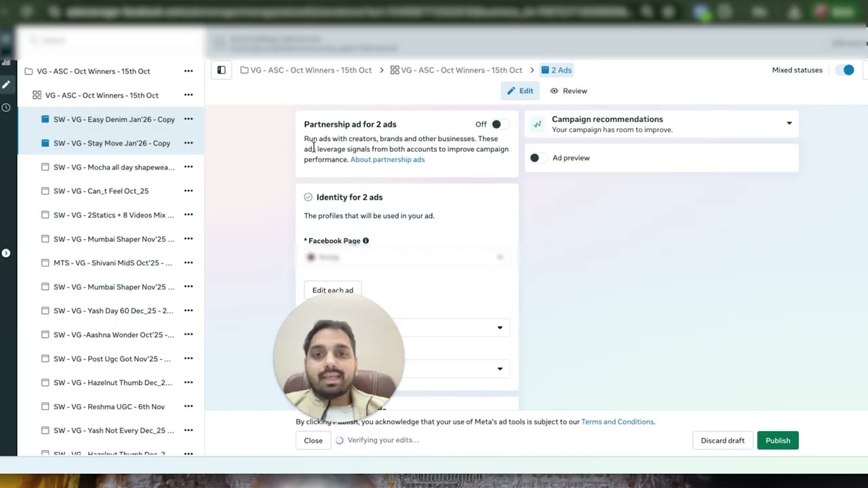
Task: Click 'Your campaign has room to improve.' text
Action: [612, 129]
